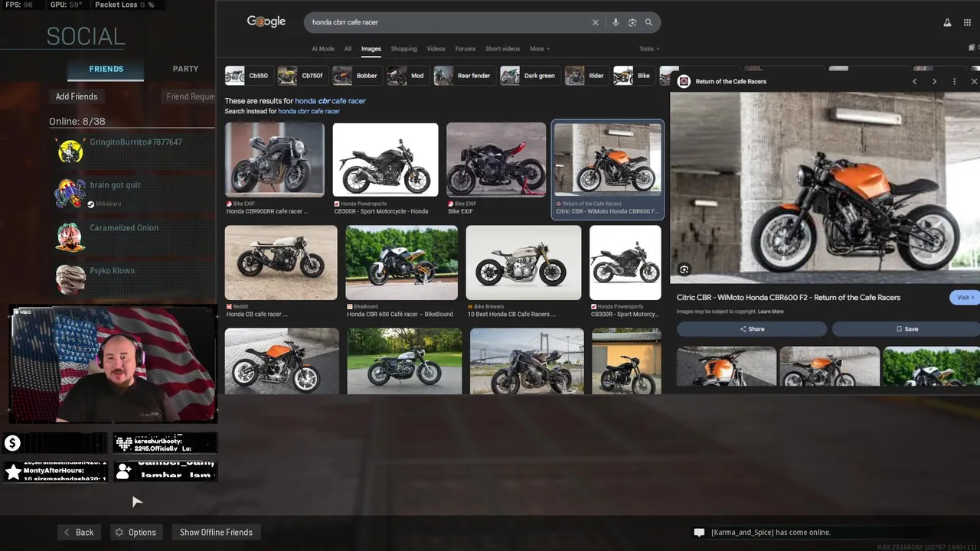Viewport: 980px width, 551px height.
Task: Open the preview panel three-dot menu
Action: (954, 81)
